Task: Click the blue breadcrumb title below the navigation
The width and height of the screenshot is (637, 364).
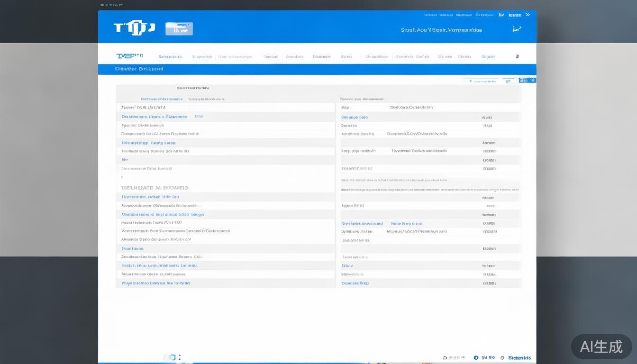Action: coord(139,69)
